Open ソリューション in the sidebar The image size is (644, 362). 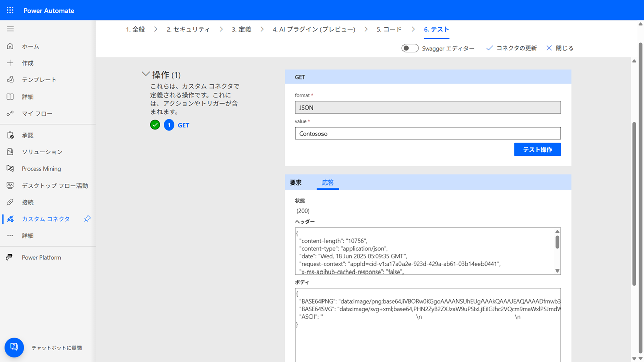click(x=42, y=152)
